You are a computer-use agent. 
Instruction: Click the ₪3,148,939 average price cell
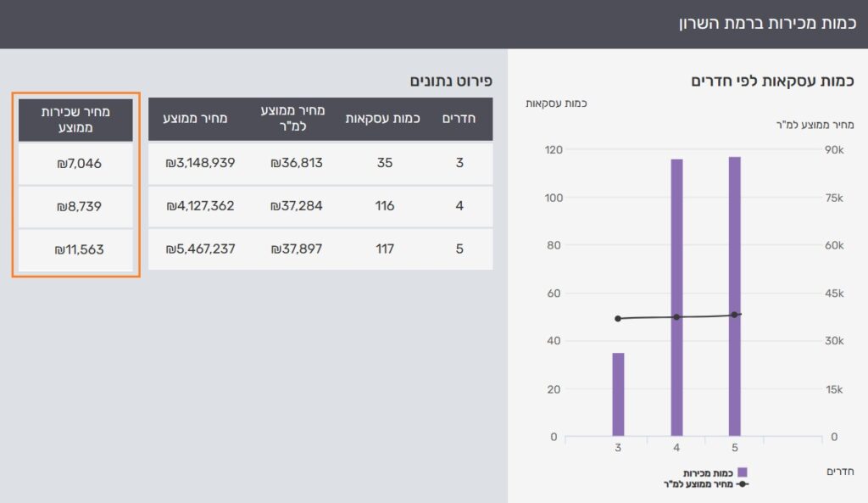[x=200, y=163]
